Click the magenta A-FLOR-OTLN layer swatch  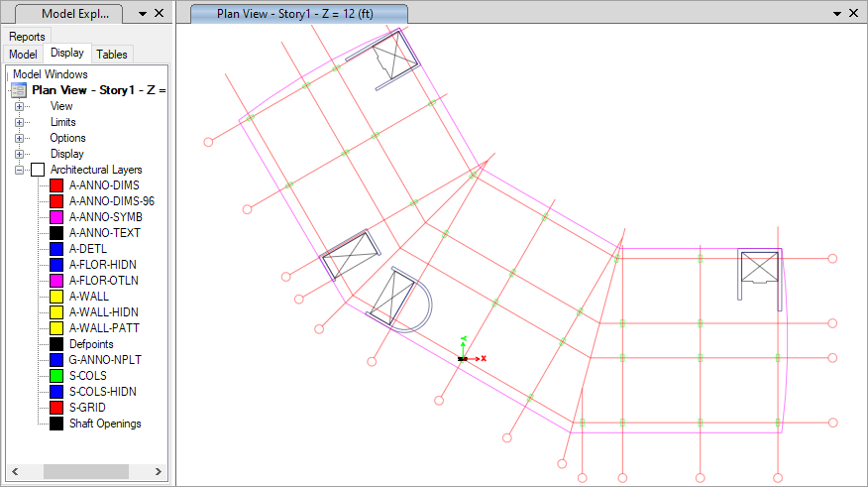tap(56, 281)
